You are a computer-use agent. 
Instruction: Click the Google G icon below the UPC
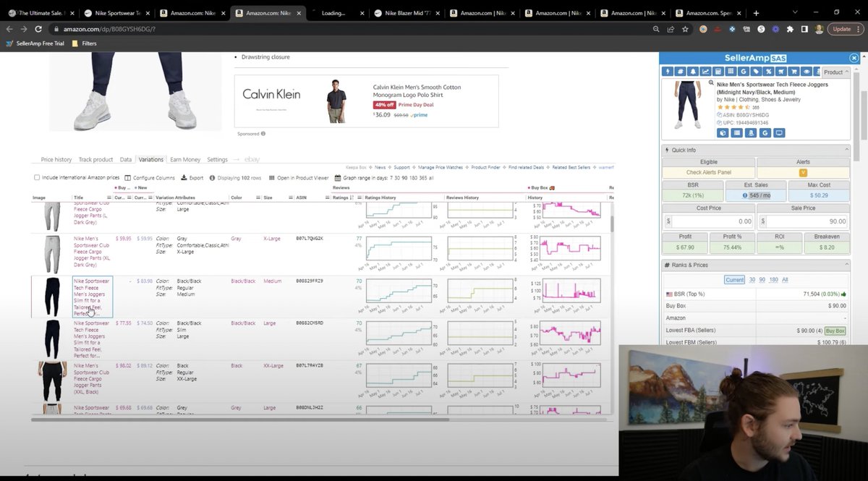[x=765, y=133]
